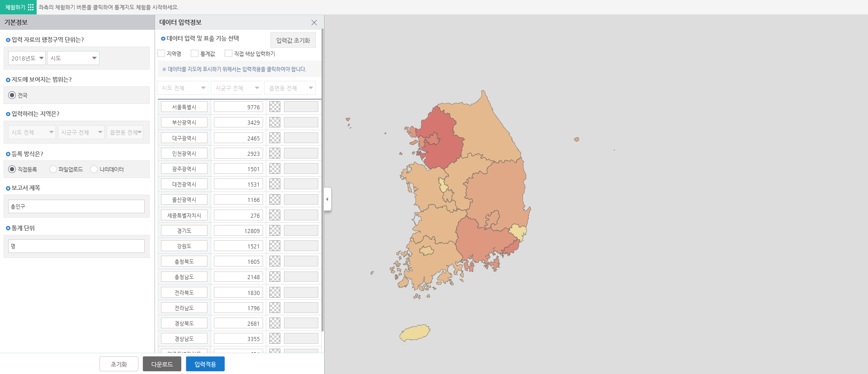Select the 파일업로드 radio button
The width and height of the screenshot is (868, 374).
[53, 169]
